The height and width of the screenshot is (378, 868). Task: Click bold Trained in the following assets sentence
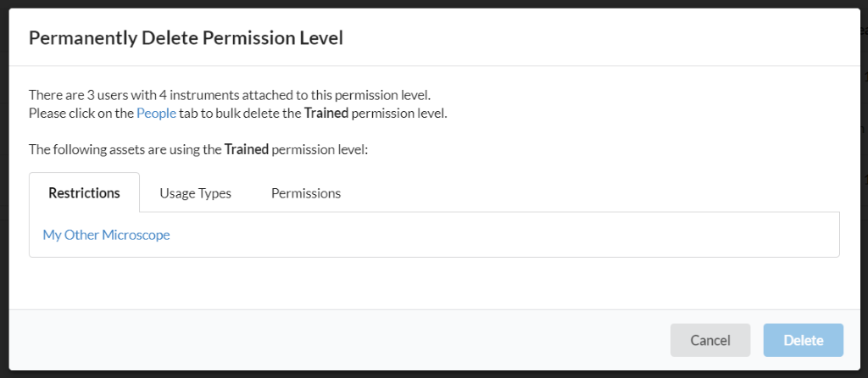[247, 149]
